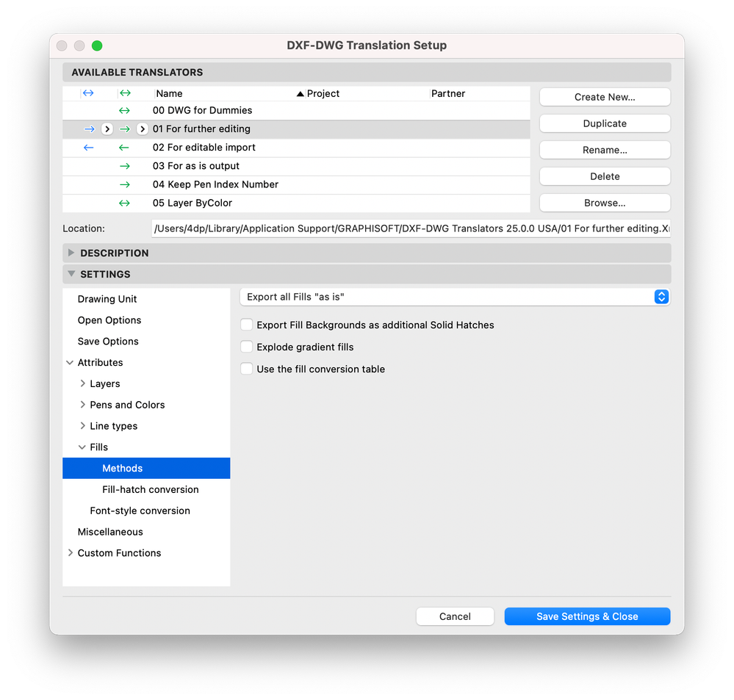Click the Partner column header
Screen dimensions: 734x700
point(448,93)
